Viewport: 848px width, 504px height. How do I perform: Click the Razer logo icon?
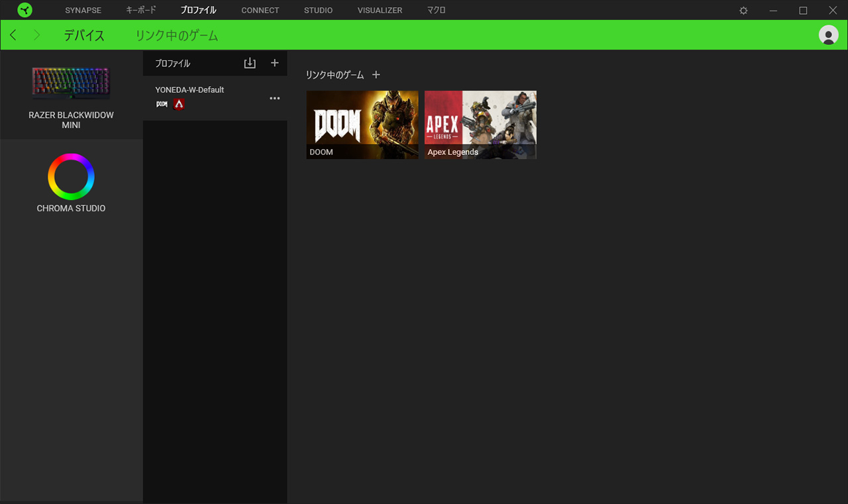(x=25, y=10)
